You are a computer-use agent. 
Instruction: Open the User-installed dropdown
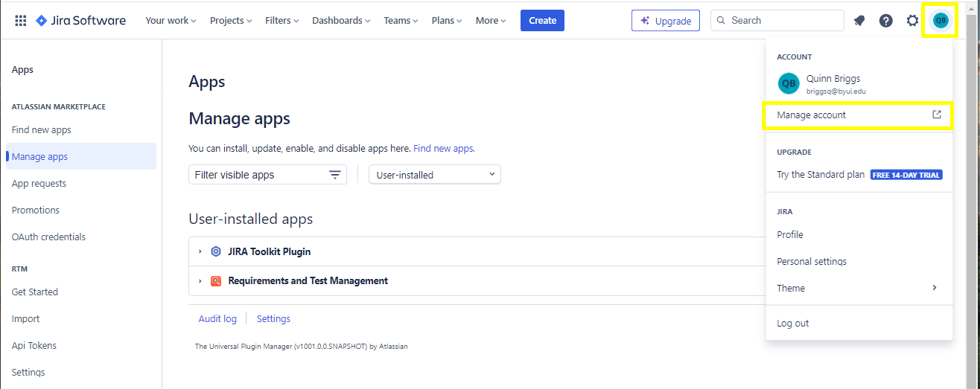[435, 175]
